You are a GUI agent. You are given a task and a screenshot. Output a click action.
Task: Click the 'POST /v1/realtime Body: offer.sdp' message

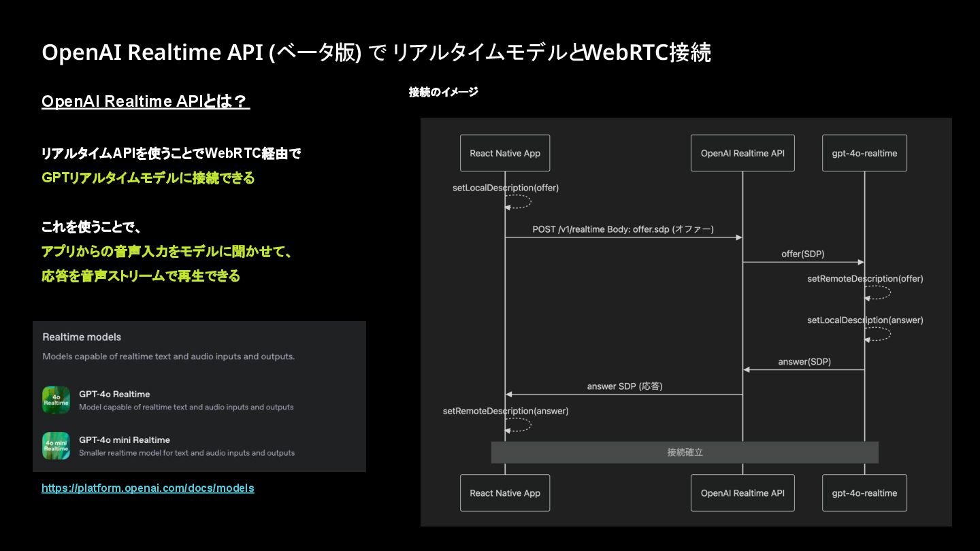coord(623,229)
